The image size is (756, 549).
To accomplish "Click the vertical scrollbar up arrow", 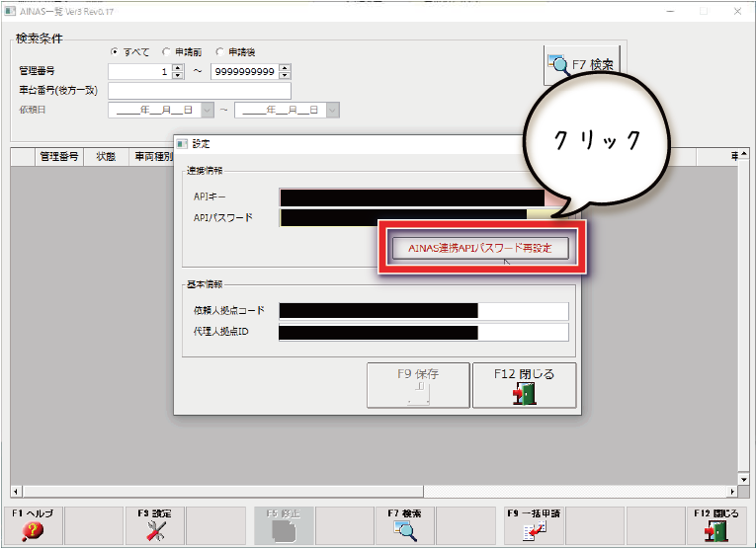I will tap(743, 154).
